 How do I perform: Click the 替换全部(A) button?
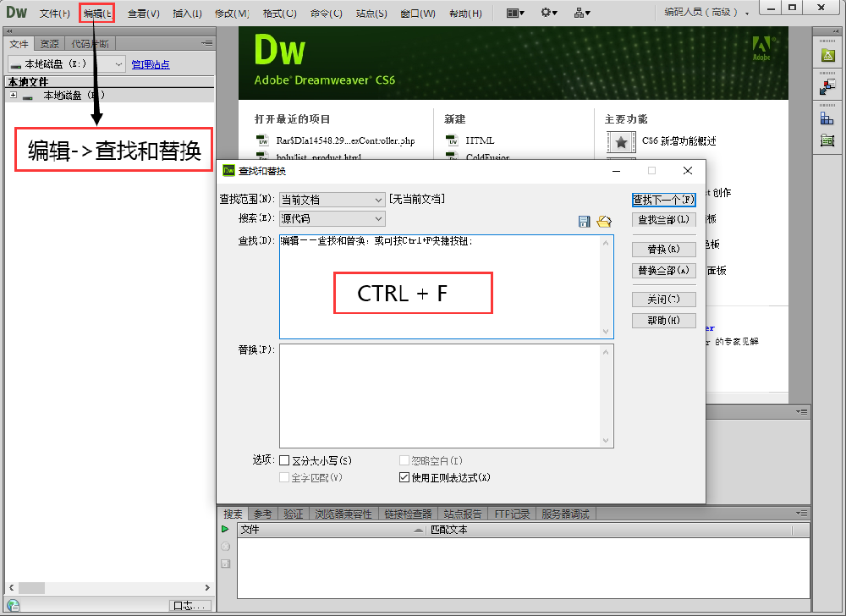663,270
